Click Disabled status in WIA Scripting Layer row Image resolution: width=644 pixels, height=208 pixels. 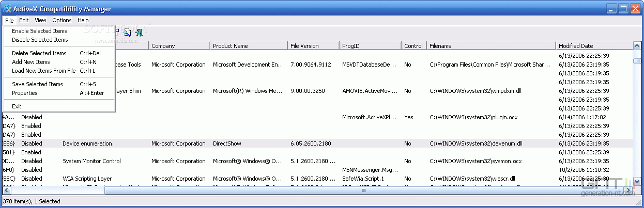pyautogui.click(x=32, y=179)
